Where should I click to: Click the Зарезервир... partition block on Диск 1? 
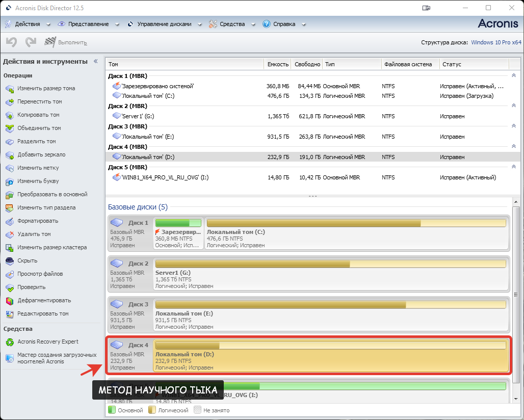pos(178,233)
